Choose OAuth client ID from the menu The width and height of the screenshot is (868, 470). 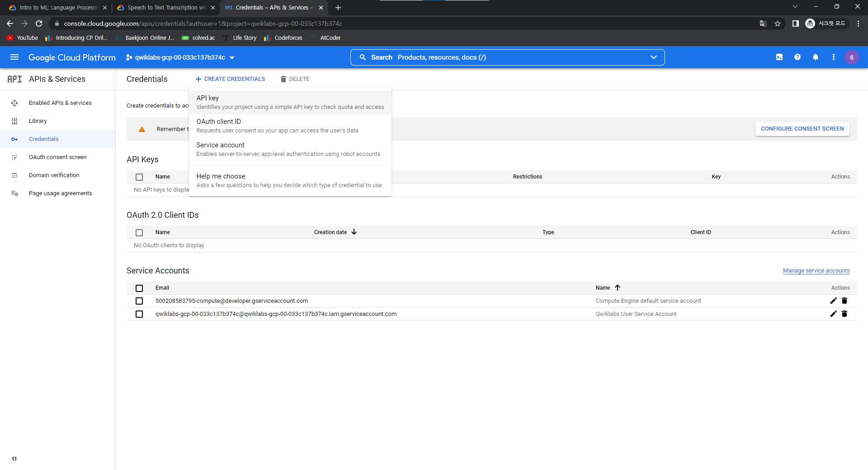click(290, 126)
